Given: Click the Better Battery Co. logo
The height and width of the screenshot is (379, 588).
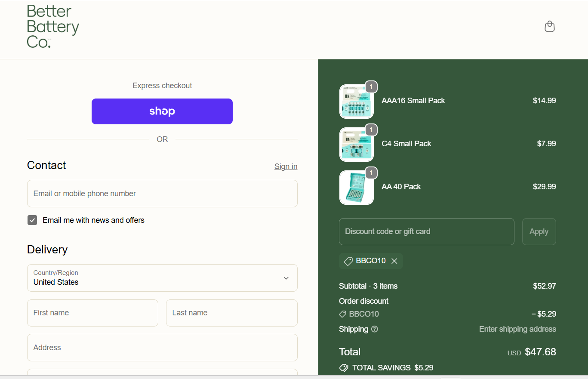Looking at the screenshot, I should pyautogui.click(x=53, y=26).
